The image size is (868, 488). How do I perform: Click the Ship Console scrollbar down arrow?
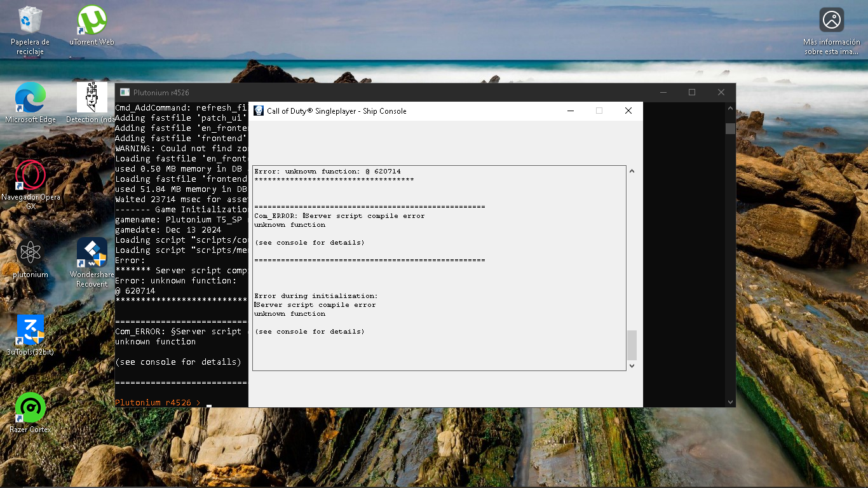[632, 366]
